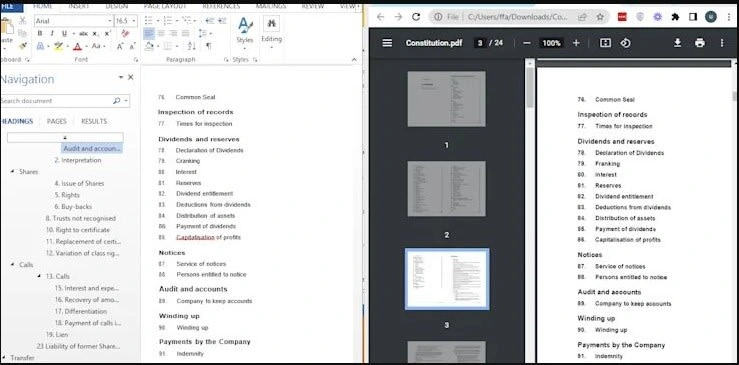
Task: Apply superscript formatting
Action: 107,33
